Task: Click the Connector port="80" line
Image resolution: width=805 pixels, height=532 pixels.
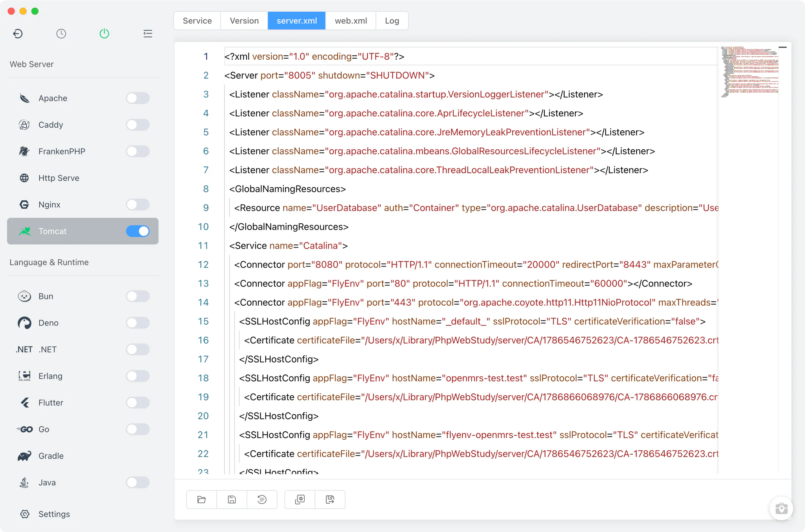Action: coord(463,284)
